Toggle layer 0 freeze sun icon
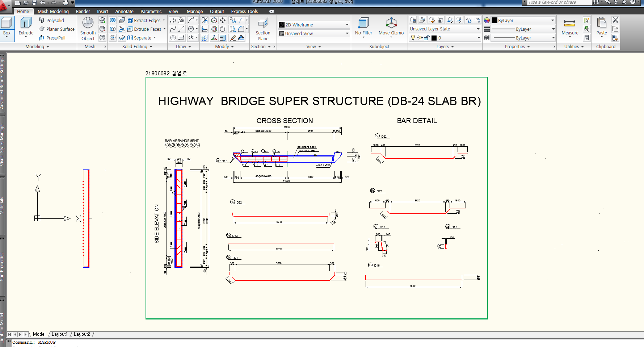The width and height of the screenshot is (644, 347). click(420, 38)
